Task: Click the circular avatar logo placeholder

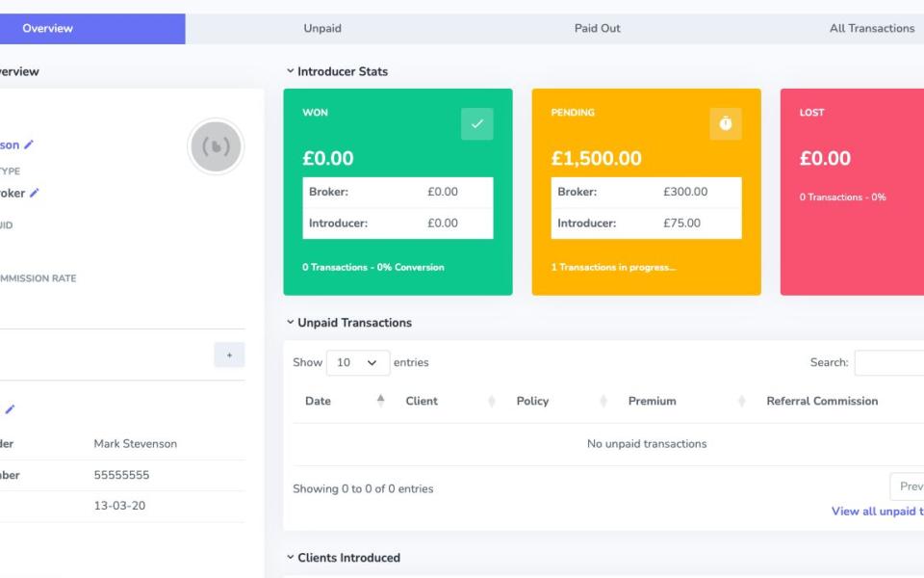Action: point(216,146)
